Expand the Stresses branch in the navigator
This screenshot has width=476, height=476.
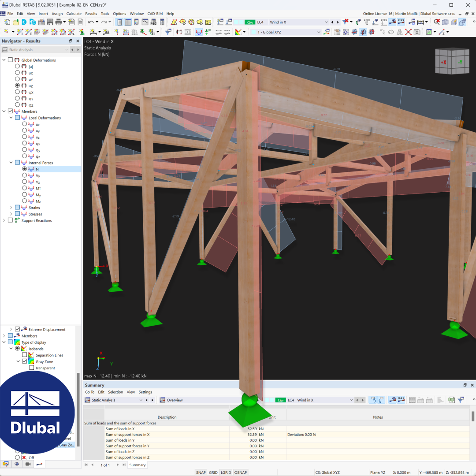click(11, 214)
